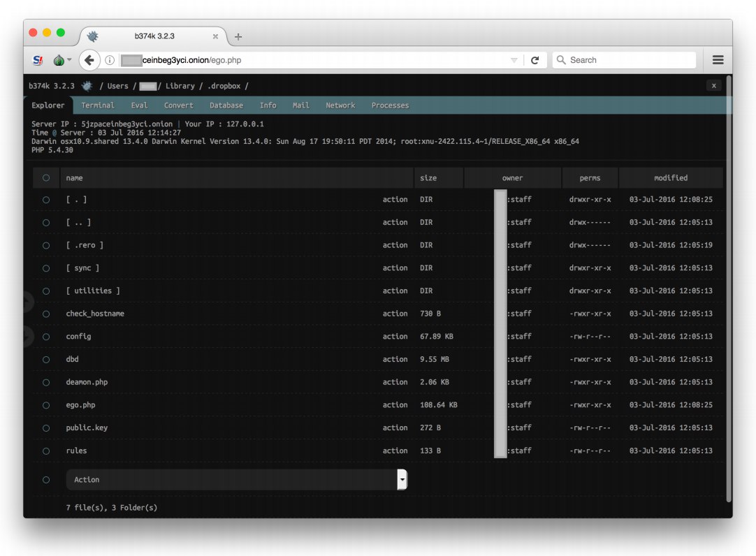The width and height of the screenshot is (756, 556).
Task: Click the x button at the shell header right
Action: pos(714,86)
